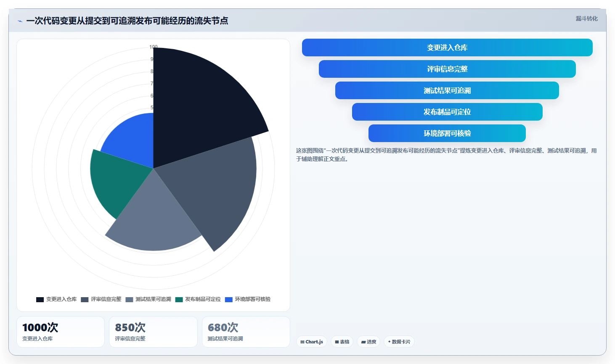Viewport: 615px width, 364px height.
Task: Click the icon inside 进度 chip
Action: point(363,342)
